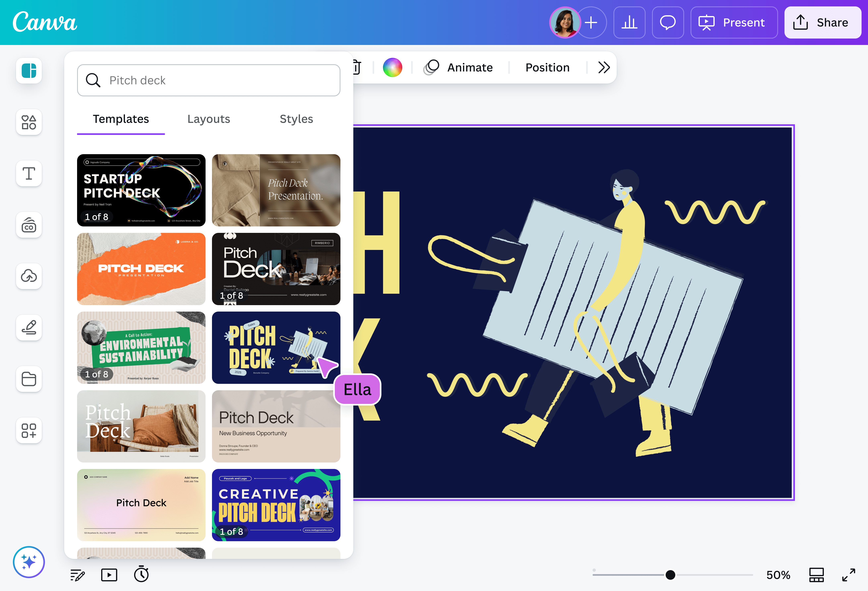Viewport: 868px width, 591px height.
Task: Enter fullscreen with the expand arrows icon
Action: 849,575
